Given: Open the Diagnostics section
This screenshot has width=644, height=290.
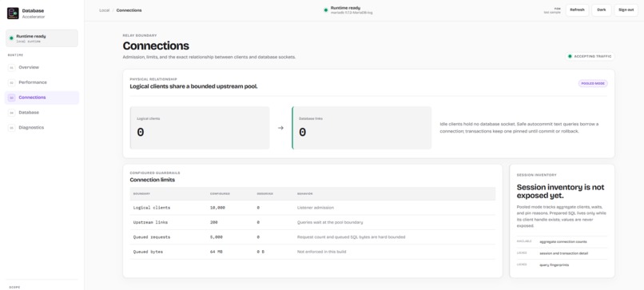Looking at the screenshot, I should (x=42, y=128).
